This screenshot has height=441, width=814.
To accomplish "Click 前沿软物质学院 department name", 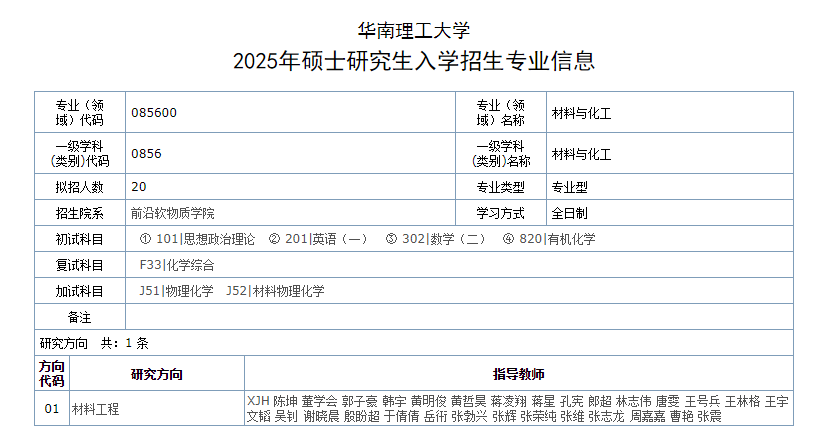I will pos(172,213).
